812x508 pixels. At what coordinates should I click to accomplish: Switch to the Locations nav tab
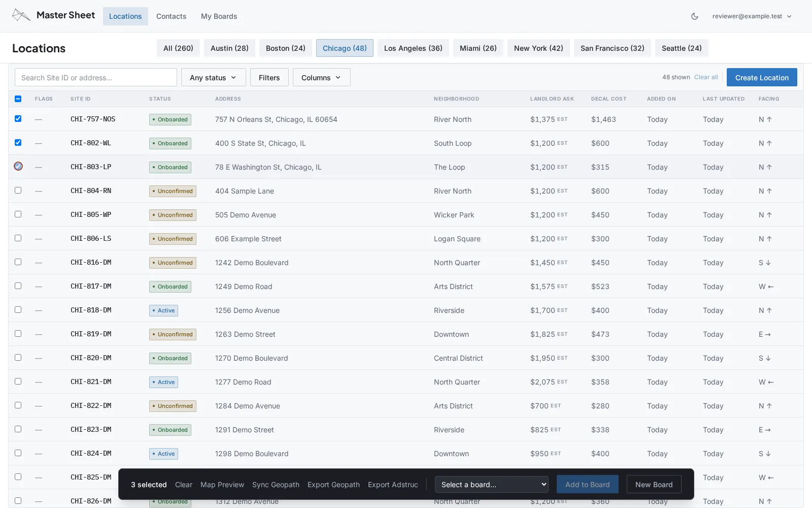tap(125, 16)
